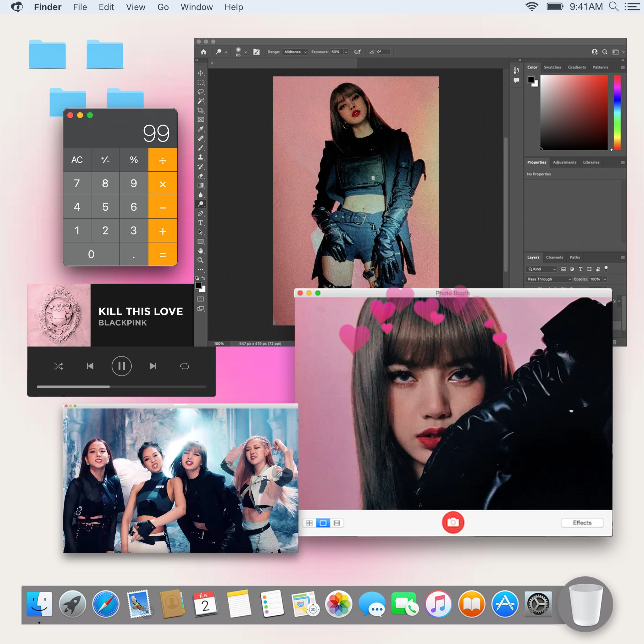
Task: Open the Go menu in the menu bar
Action: click(163, 7)
